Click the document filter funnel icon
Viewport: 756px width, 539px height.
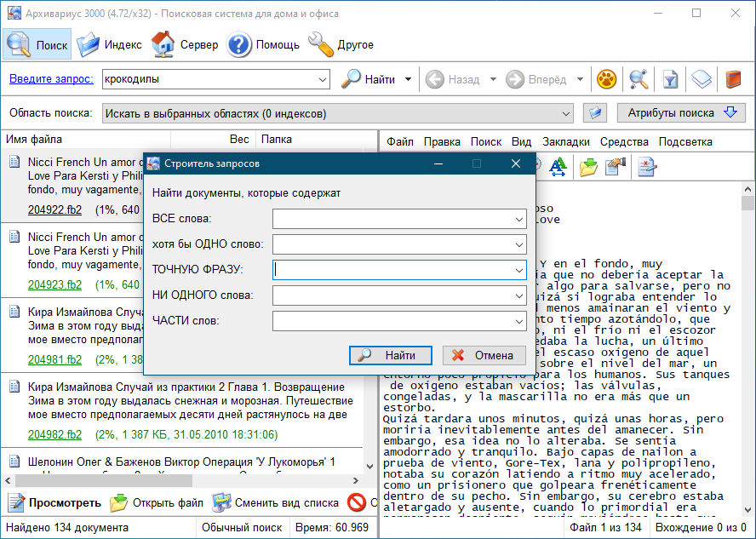tap(670, 80)
